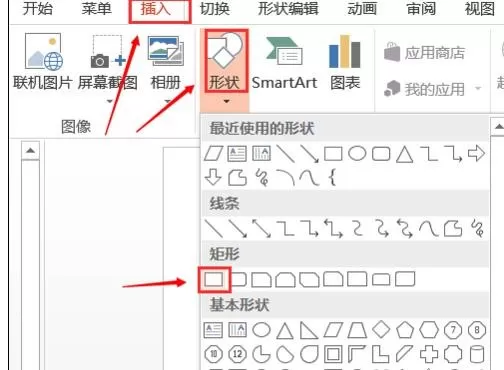The width and height of the screenshot is (504, 370).
Task: Open the 开始 ribbon tab
Action: pyautogui.click(x=37, y=8)
